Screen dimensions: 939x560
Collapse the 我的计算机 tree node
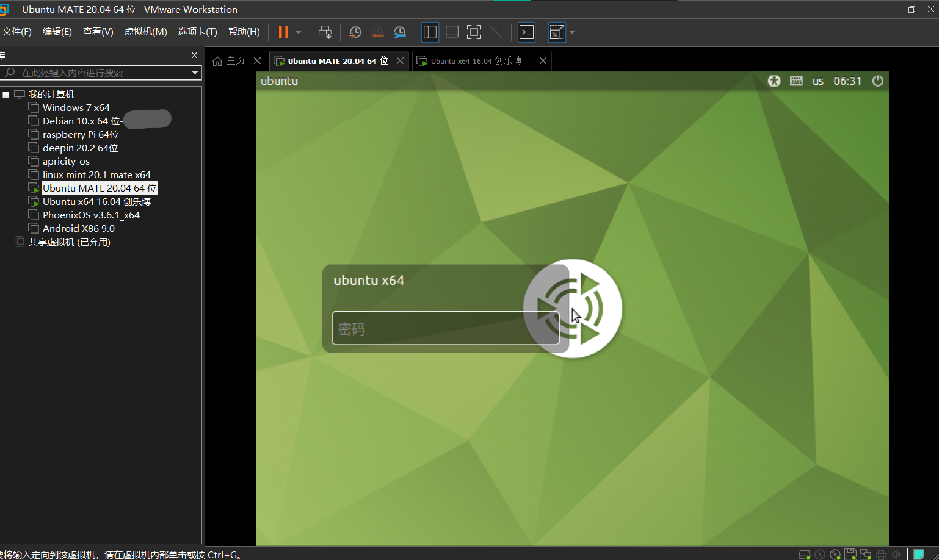[5, 95]
